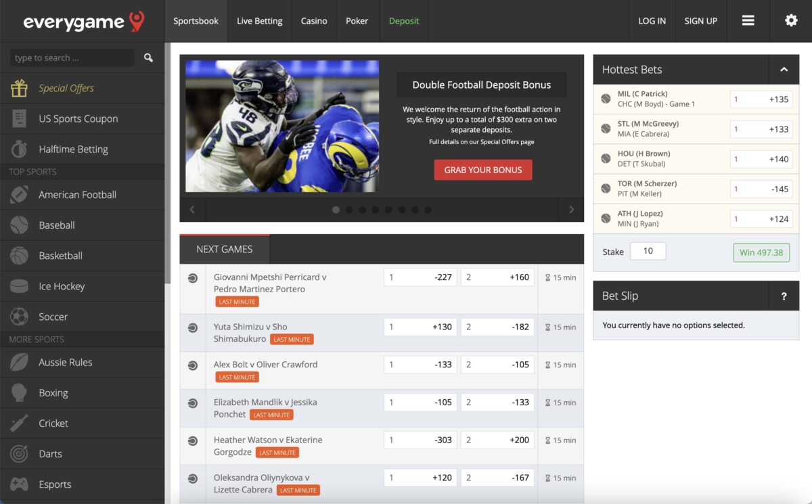Select +160 odds for Pedro Martinez Portero
The width and height of the screenshot is (812, 504).
[497, 277]
